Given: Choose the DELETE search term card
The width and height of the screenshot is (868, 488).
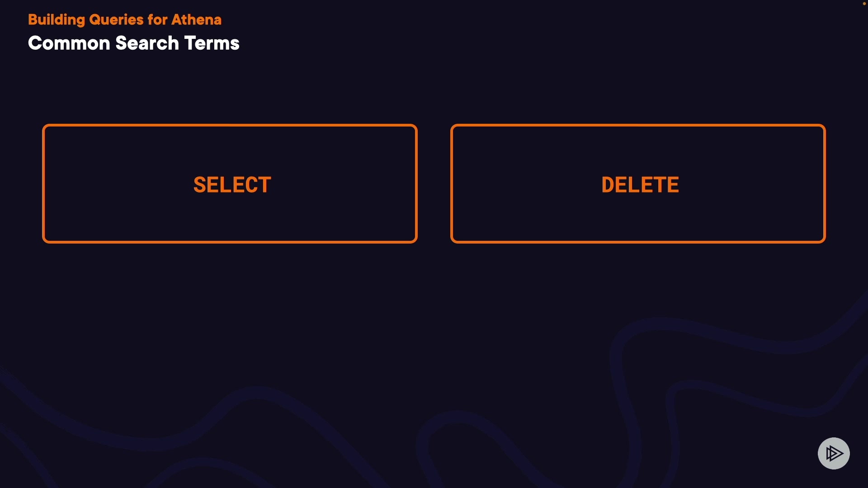Looking at the screenshot, I should tap(638, 183).
